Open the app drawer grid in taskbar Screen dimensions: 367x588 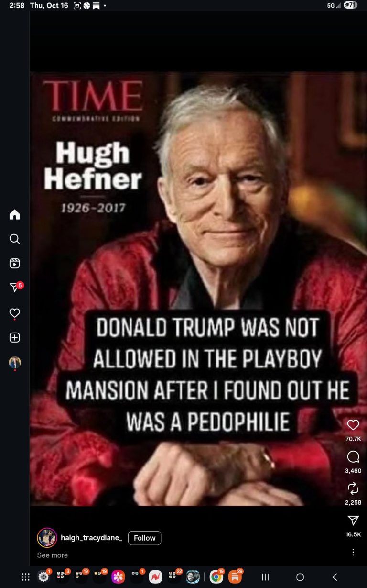[26, 577]
